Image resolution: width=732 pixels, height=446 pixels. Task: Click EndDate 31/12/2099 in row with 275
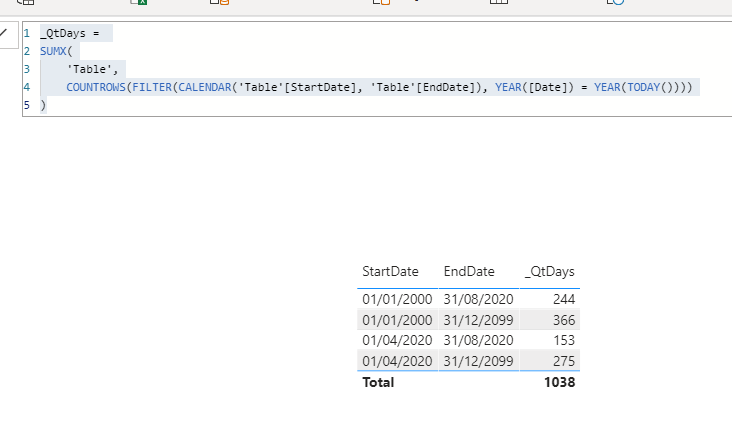coord(479,361)
